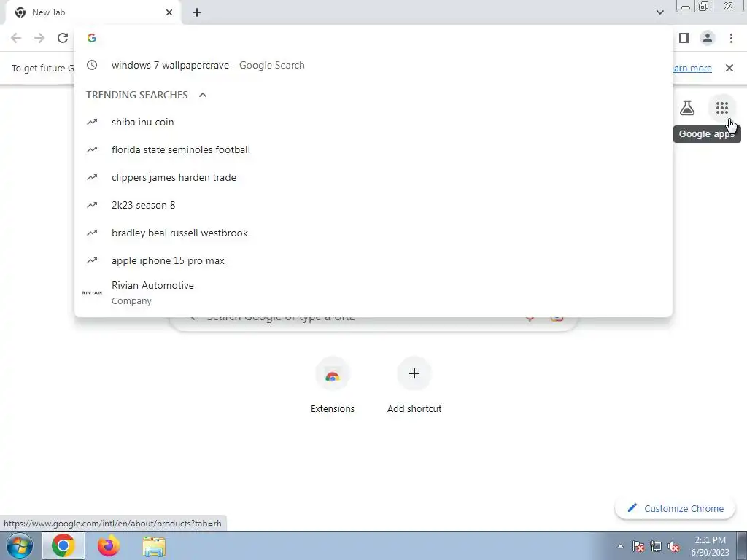Go back using the back arrow

pos(16,38)
